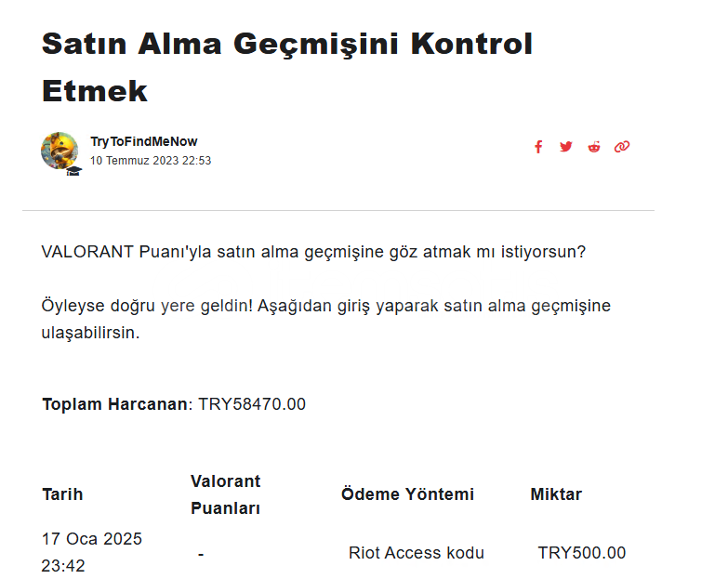
Task: Click the Ödeme Yöntemi column header
Action: 407,494
